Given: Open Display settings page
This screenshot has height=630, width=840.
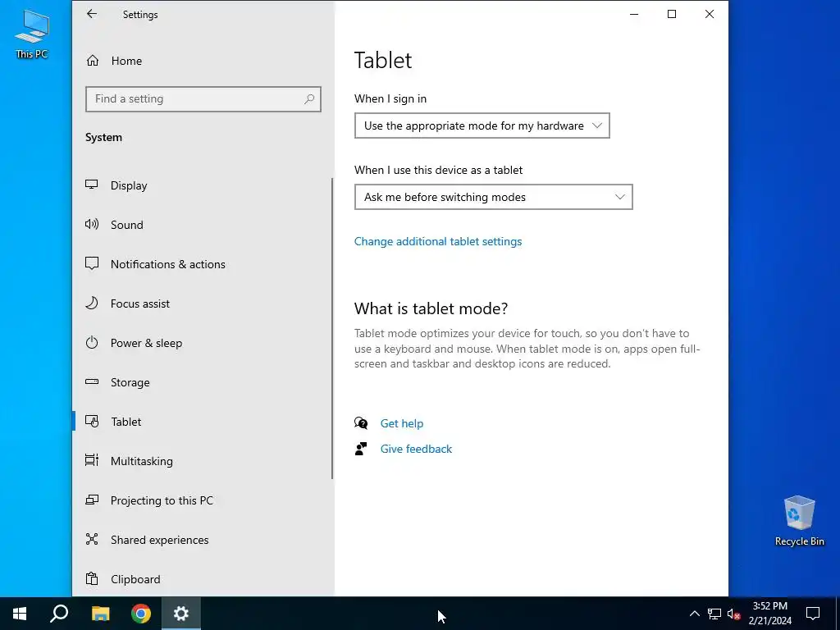Looking at the screenshot, I should (203, 185).
